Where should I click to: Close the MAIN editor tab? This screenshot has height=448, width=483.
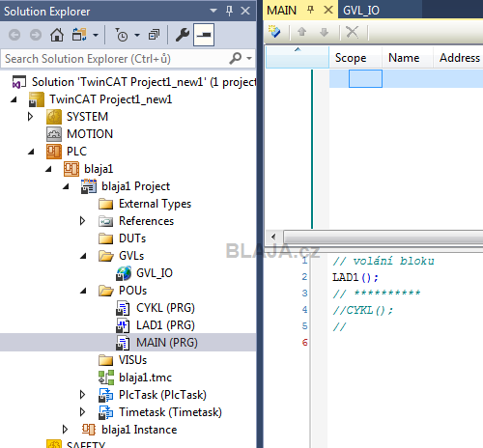coord(328,10)
